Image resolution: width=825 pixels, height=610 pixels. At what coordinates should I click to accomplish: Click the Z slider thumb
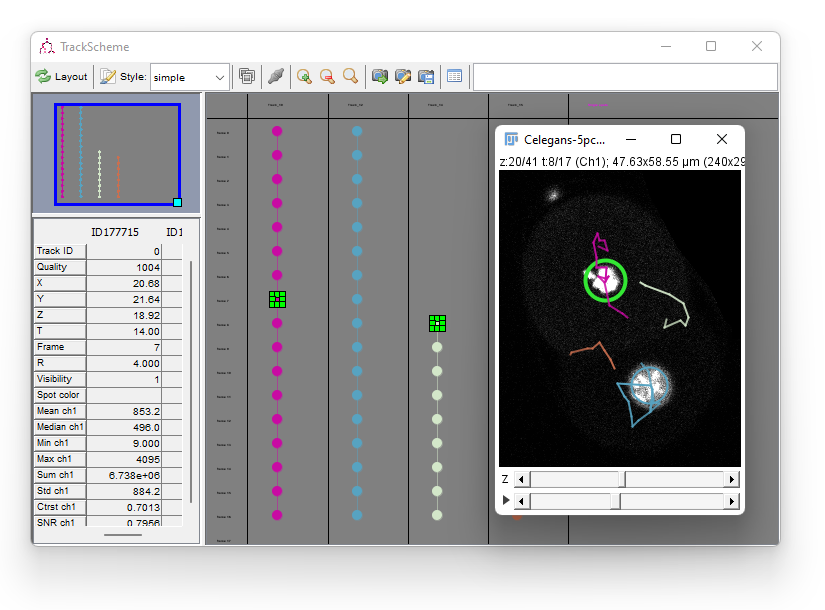pyautogui.click(x=622, y=479)
